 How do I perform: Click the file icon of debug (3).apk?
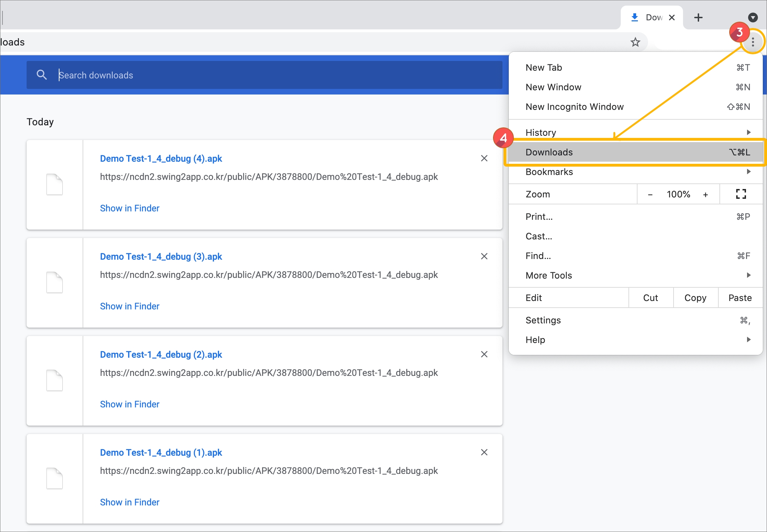[55, 282]
